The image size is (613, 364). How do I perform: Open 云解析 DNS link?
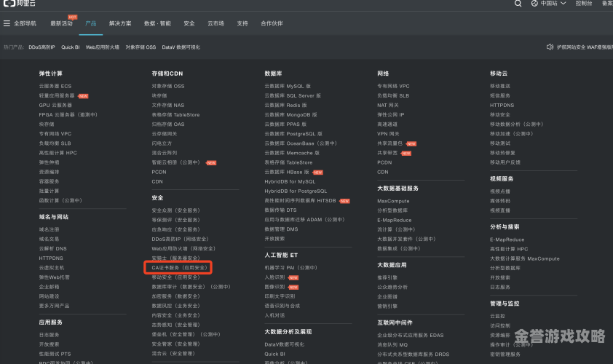tap(52, 249)
